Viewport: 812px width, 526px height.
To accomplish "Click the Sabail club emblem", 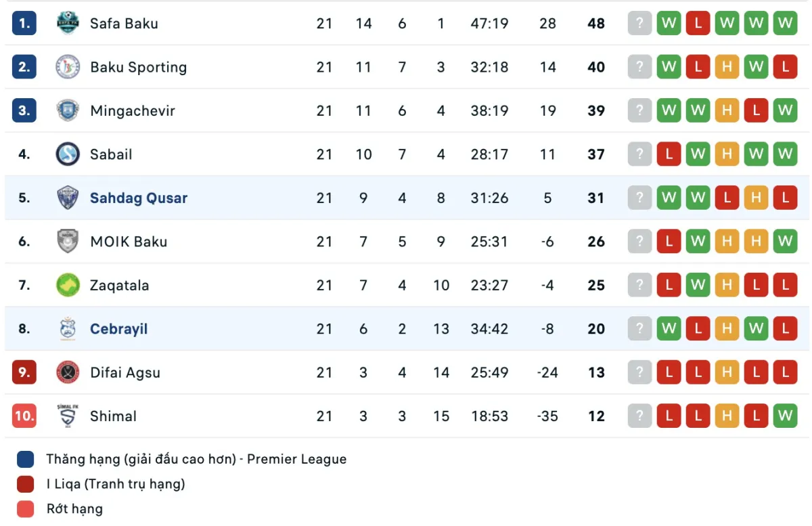I will coord(68,154).
